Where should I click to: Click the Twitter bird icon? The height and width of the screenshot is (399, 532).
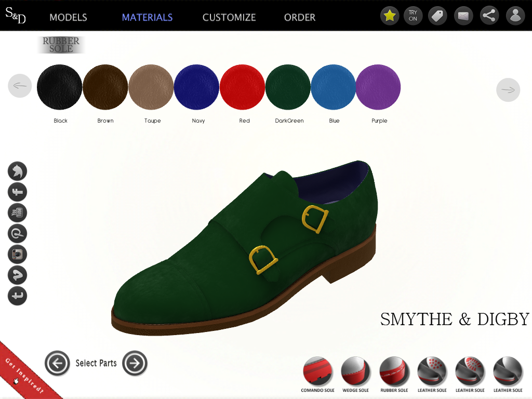(x=17, y=171)
